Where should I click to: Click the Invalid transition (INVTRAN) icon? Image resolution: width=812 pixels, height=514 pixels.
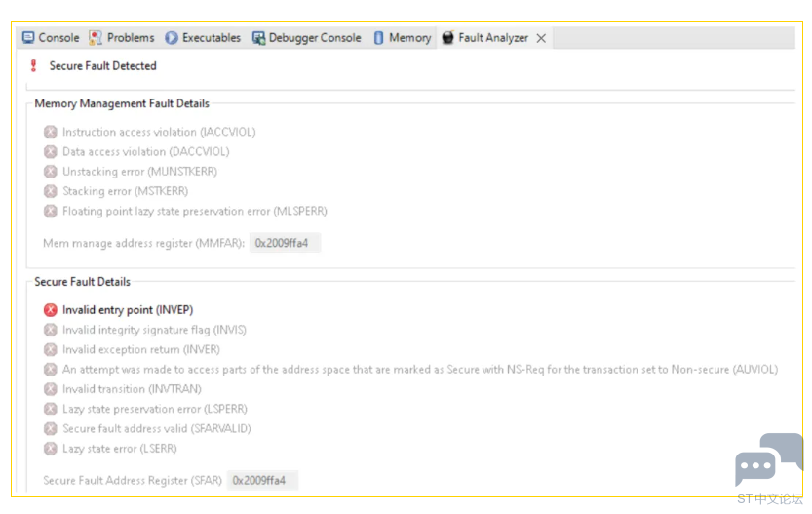51,389
